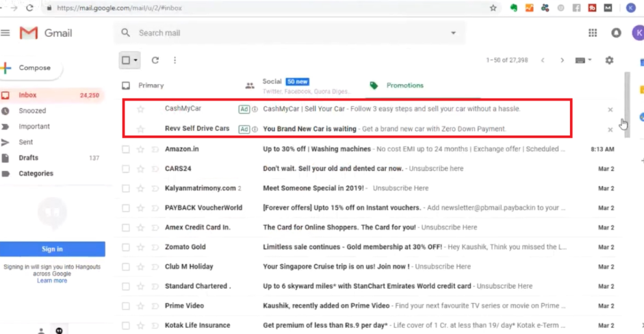
Task: Open the Kotak Life Insurance email
Action: 370,325
